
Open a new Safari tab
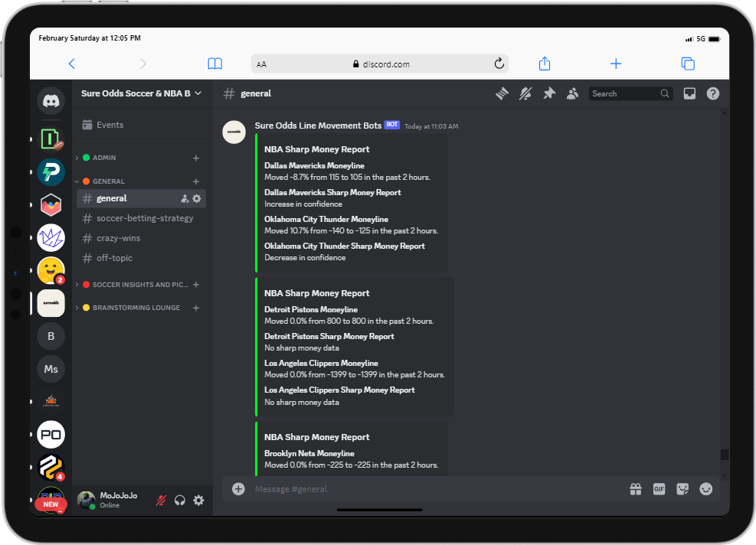[x=616, y=64]
